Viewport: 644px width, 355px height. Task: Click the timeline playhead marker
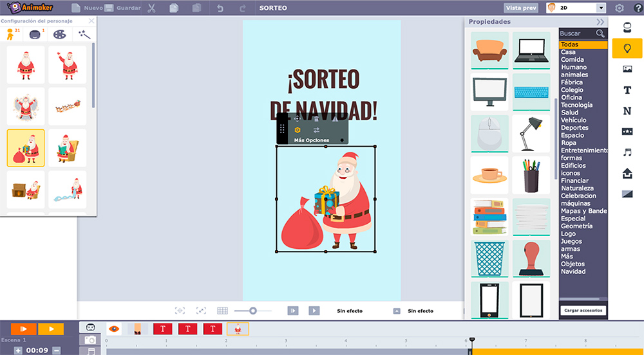pos(472,340)
